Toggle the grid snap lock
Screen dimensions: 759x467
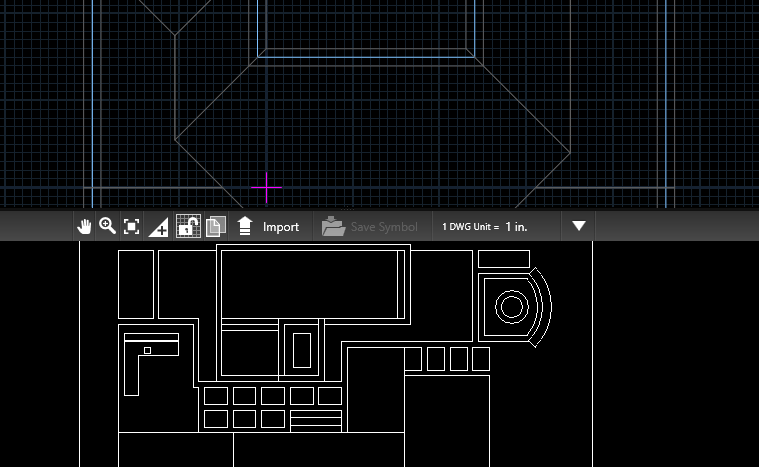pyautogui.click(x=188, y=226)
